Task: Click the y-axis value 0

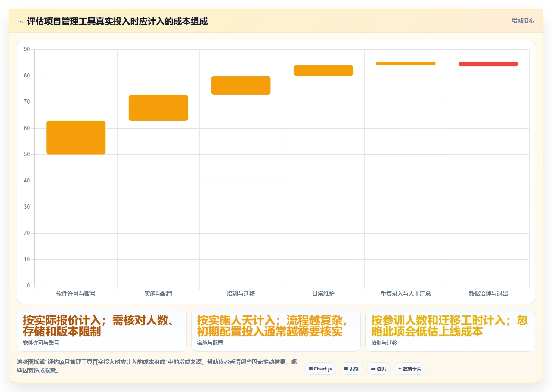Action: point(28,286)
